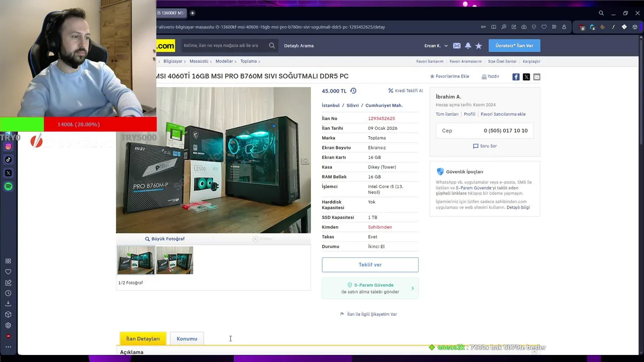This screenshot has width=644, height=362.
Task: Click the Modeller breadcrumb
Action: click(x=224, y=61)
